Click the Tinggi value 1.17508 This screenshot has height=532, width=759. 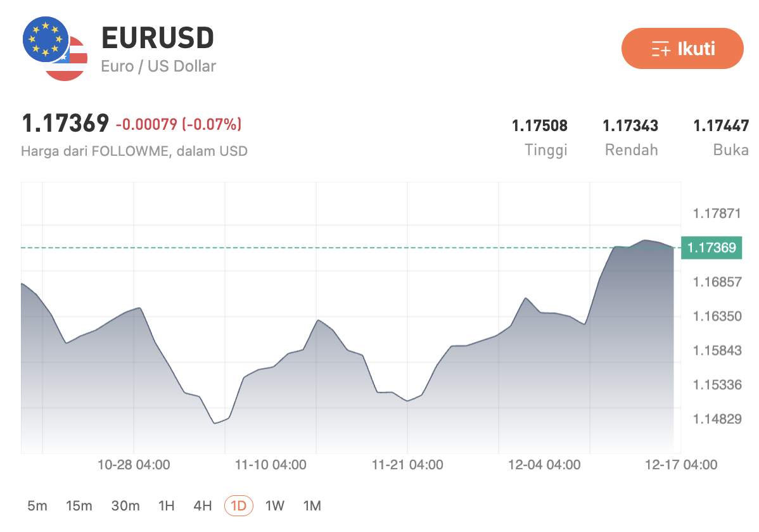pos(540,125)
